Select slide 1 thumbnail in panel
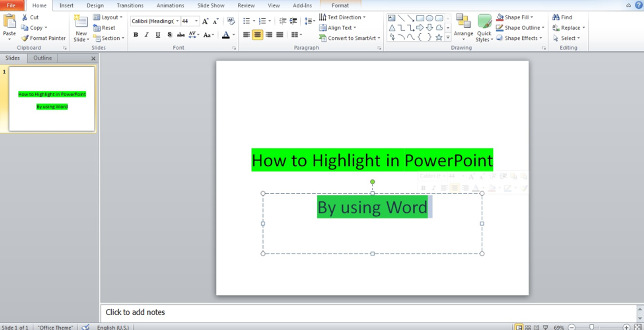Screen dimensions: 644x330 tap(52, 99)
